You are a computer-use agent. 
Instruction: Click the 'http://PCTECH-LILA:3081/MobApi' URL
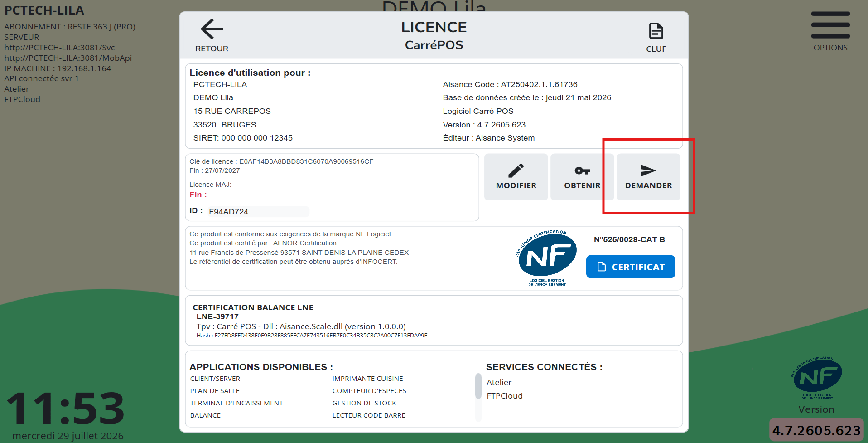click(x=68, y=58)
